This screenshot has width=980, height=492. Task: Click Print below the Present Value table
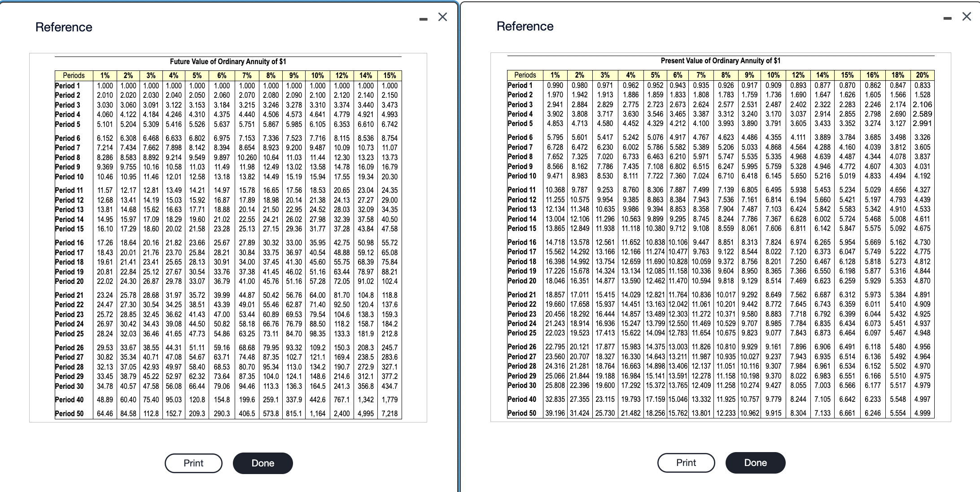click(x=686, y=462)
